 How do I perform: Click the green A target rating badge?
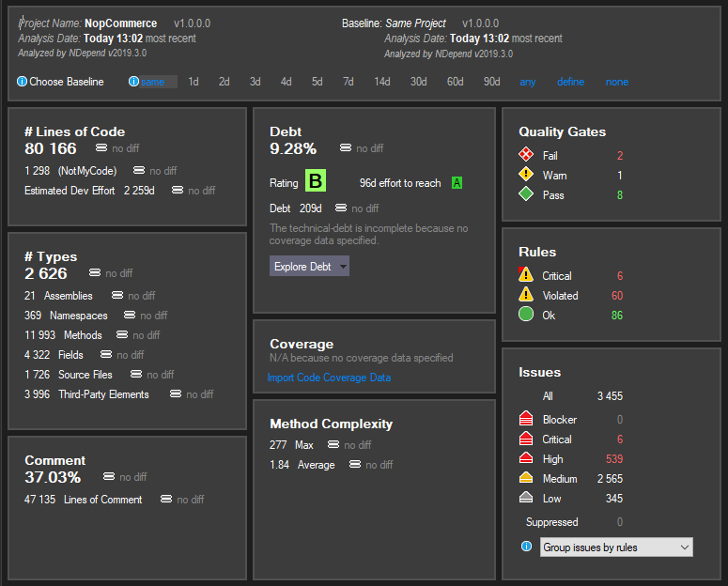tap(457, 183)
